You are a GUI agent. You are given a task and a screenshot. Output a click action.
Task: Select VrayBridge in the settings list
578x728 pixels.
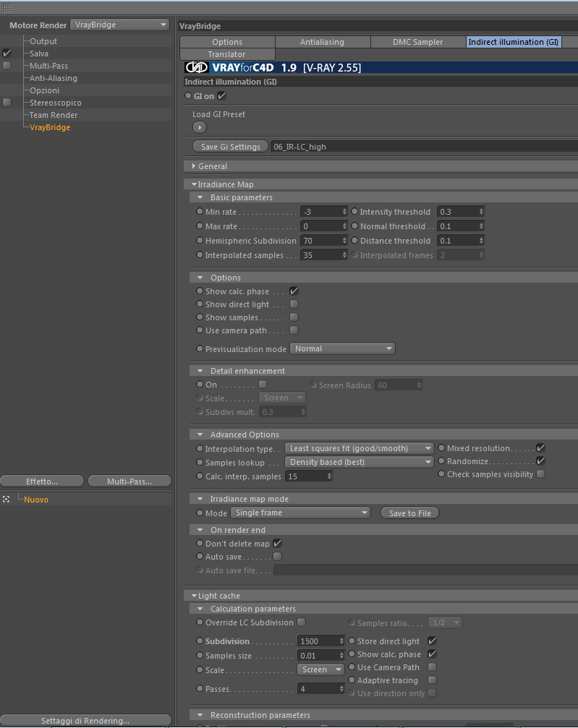[x=50, y=127]
